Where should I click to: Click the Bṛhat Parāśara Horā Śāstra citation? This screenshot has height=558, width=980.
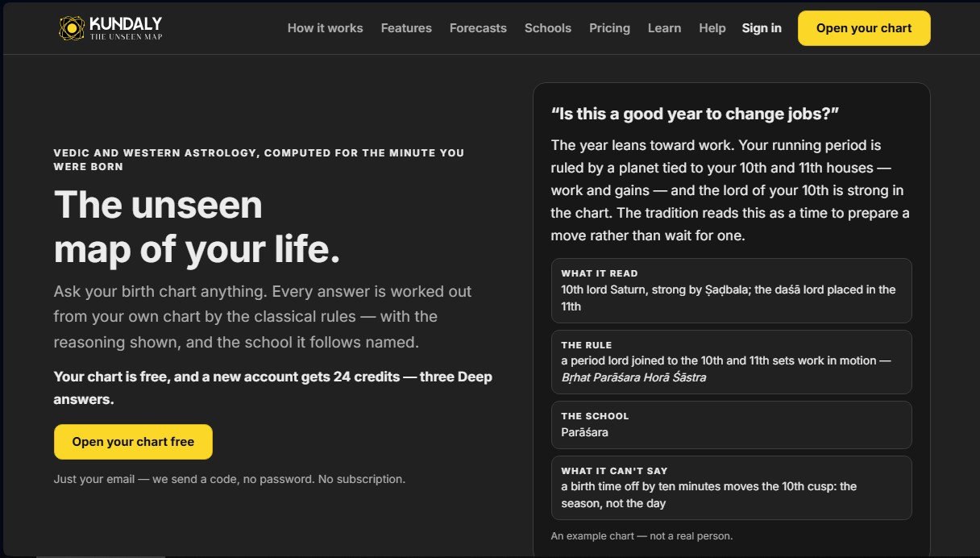[633, 377]
